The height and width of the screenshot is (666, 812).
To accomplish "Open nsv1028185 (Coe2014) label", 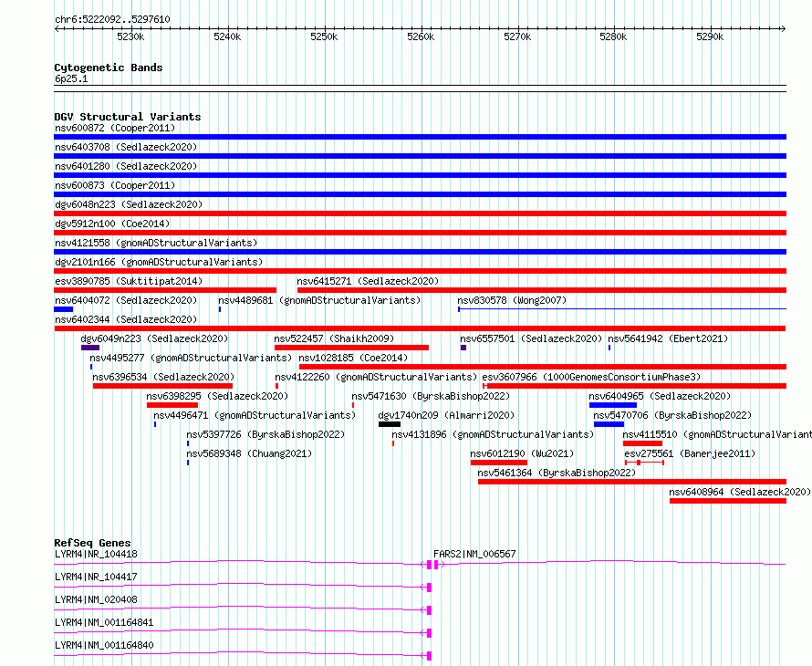I will [x=353, y=358].
